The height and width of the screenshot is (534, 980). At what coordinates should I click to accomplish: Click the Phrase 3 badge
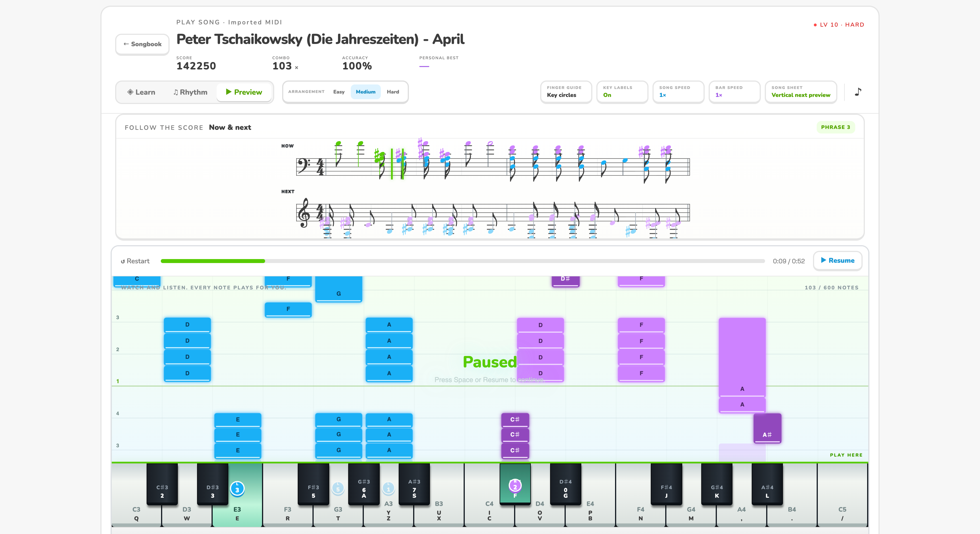[835, 127]
